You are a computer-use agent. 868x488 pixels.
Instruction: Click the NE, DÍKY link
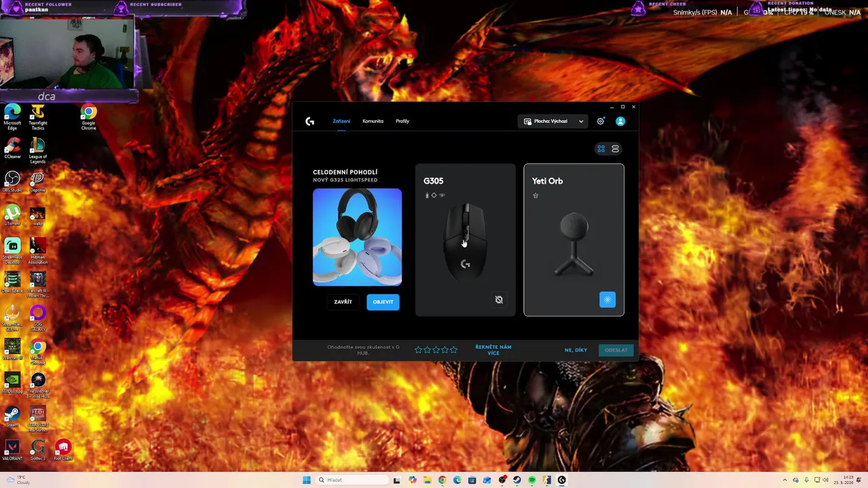click(576, 350)
